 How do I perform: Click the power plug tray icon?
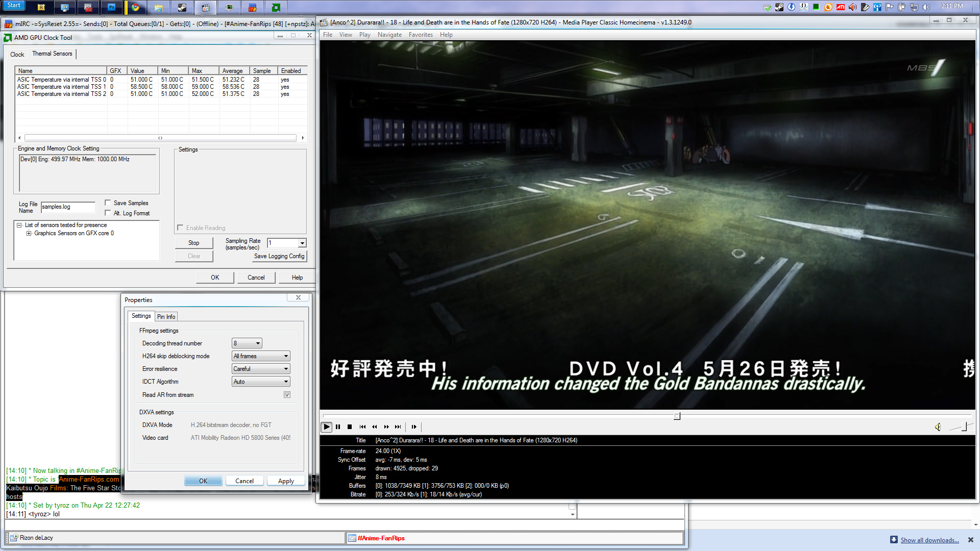tap(902, 7)
